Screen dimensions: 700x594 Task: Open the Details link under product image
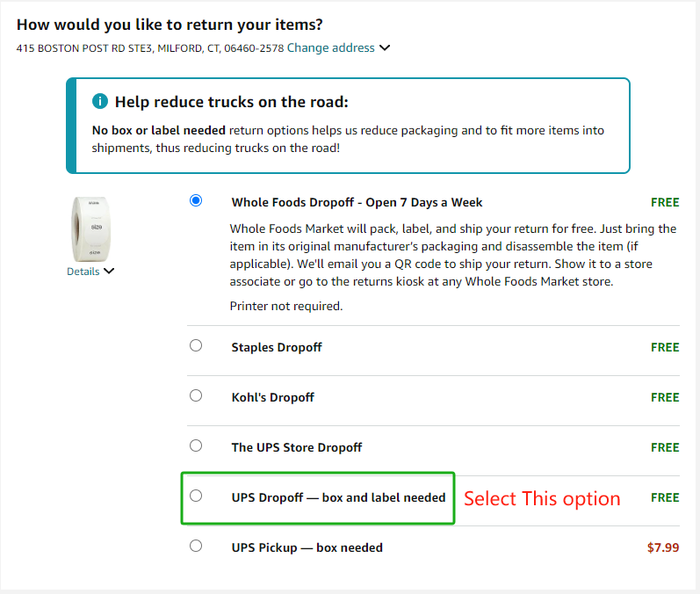pos(83,272)
